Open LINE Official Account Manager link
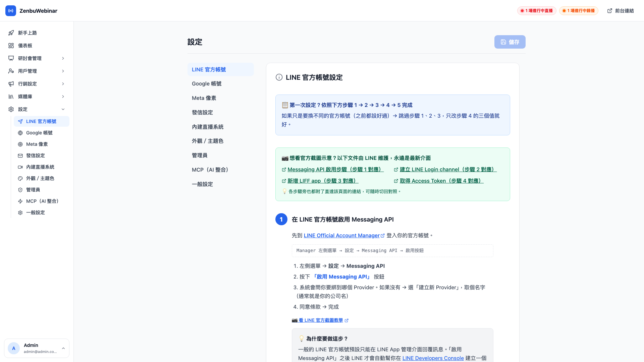644x362 pixels. [x=341, y=236]
